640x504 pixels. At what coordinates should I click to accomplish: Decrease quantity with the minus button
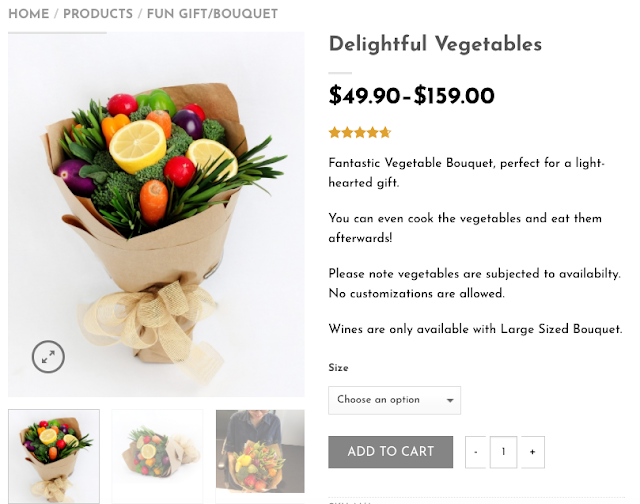476,452
